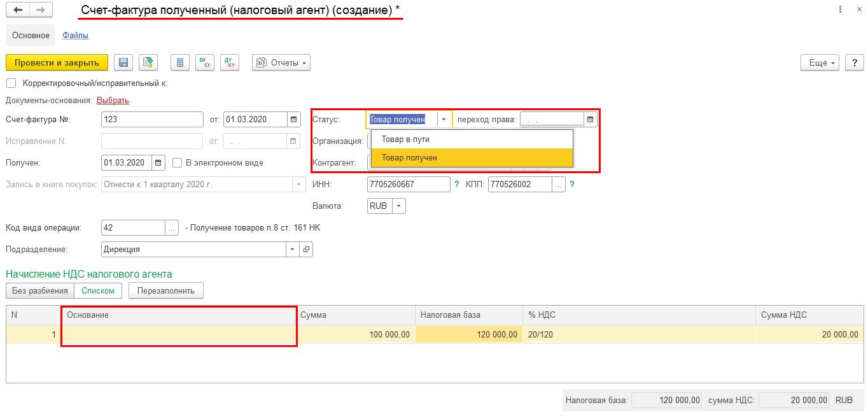Click the ИНН field 7705260667
Viewport: 868px width, 419px height.
409,185
